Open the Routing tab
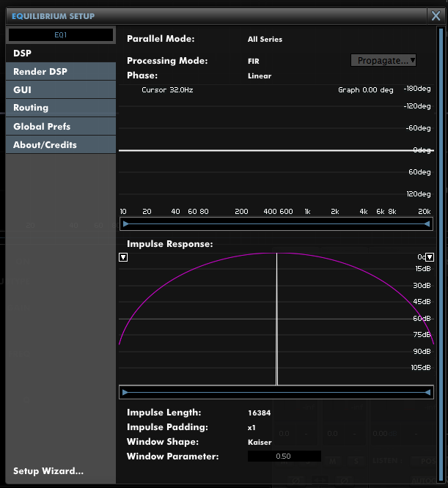This screenshot has height=488, width=448. click(61, 108)
